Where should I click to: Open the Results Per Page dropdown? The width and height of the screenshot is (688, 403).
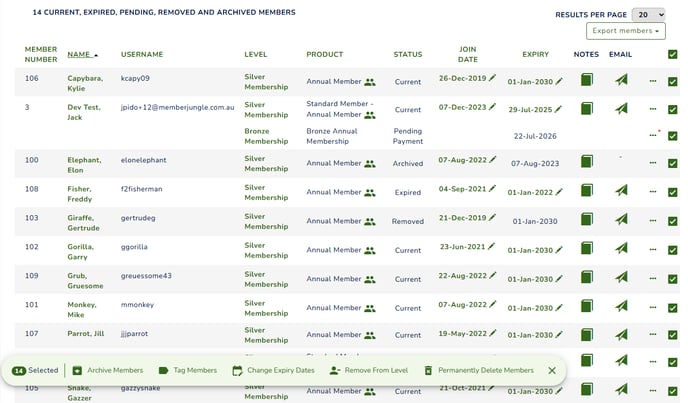[649, 14]
